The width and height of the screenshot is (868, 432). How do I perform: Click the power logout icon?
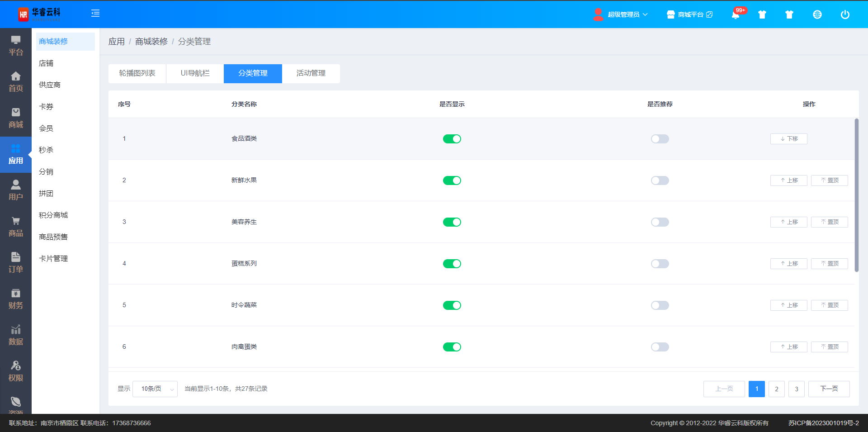[x=844, y=14]
